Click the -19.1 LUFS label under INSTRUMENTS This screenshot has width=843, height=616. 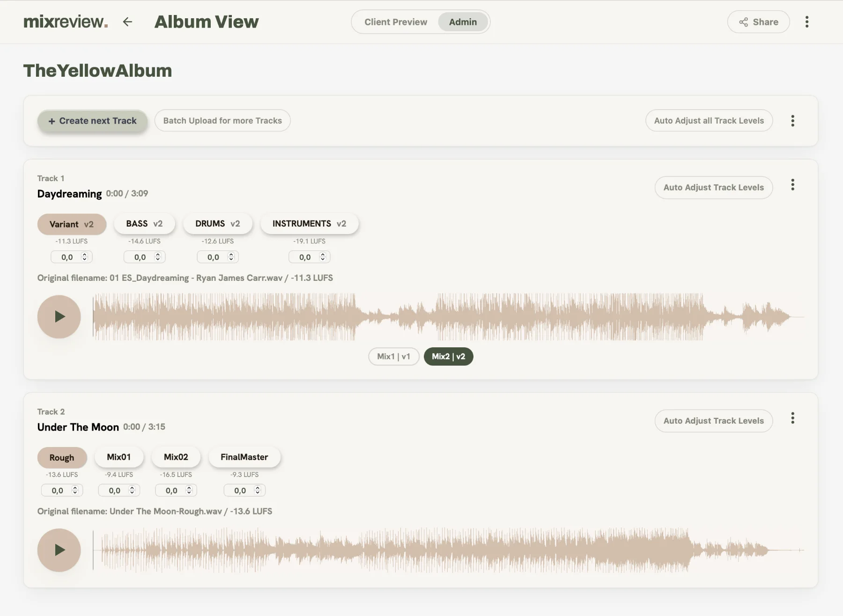click(310, 241)
